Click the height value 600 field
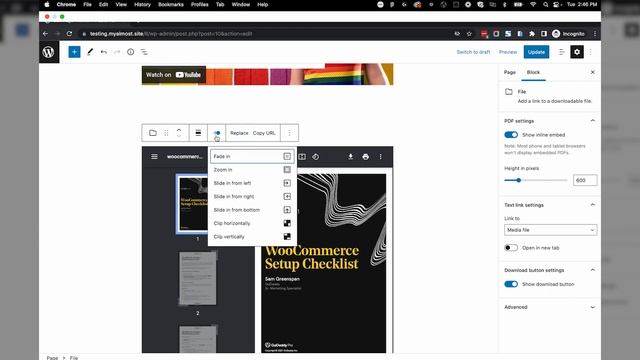 pyautogui.click(x=585, y=180)
